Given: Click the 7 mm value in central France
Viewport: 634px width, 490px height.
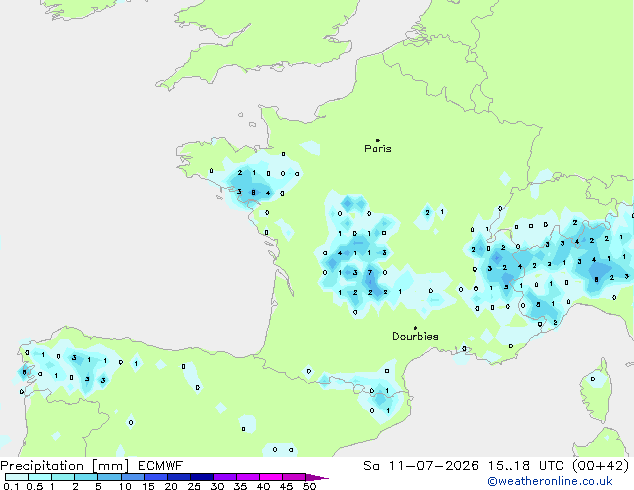Looking at the screenshot, I should (x=370, y=272).
